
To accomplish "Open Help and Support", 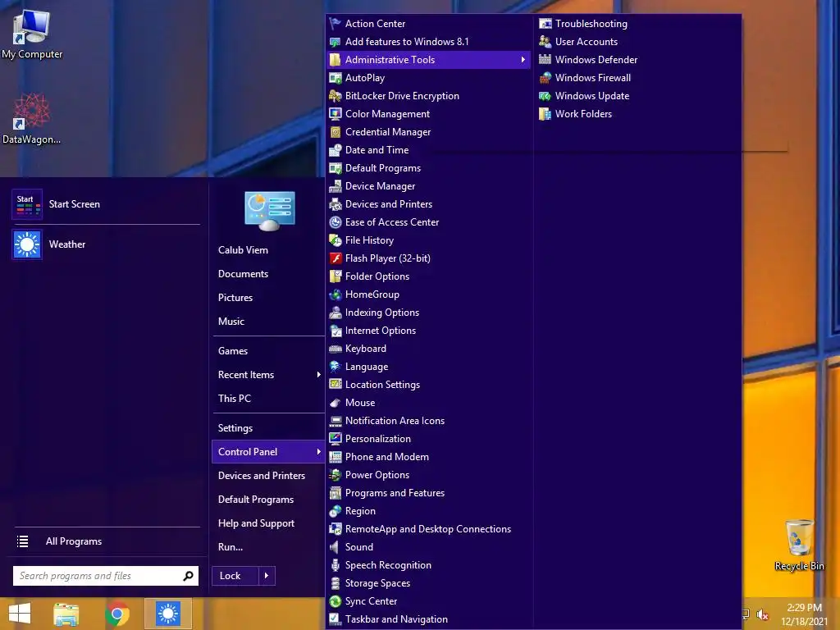I will point(256,523).
